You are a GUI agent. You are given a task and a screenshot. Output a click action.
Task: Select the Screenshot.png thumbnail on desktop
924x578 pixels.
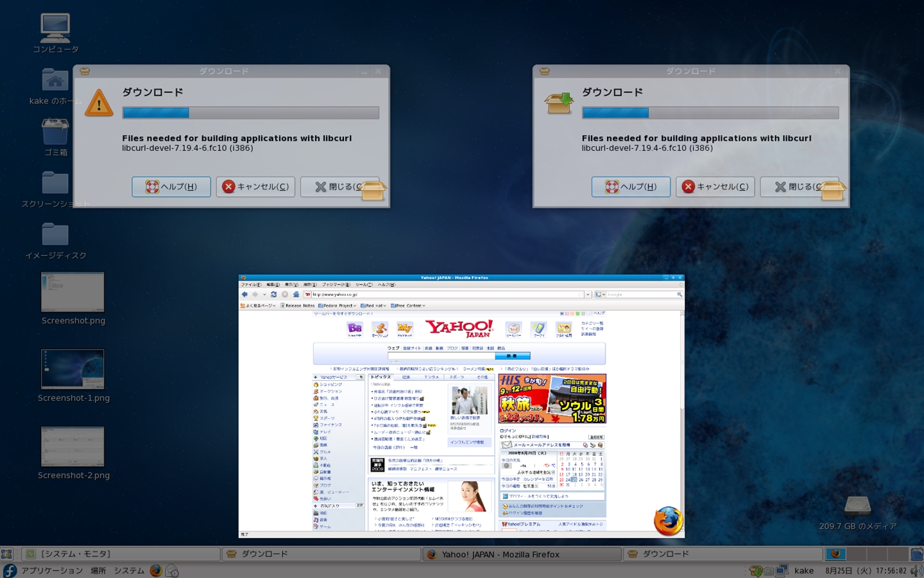click(x=73, y=292)
